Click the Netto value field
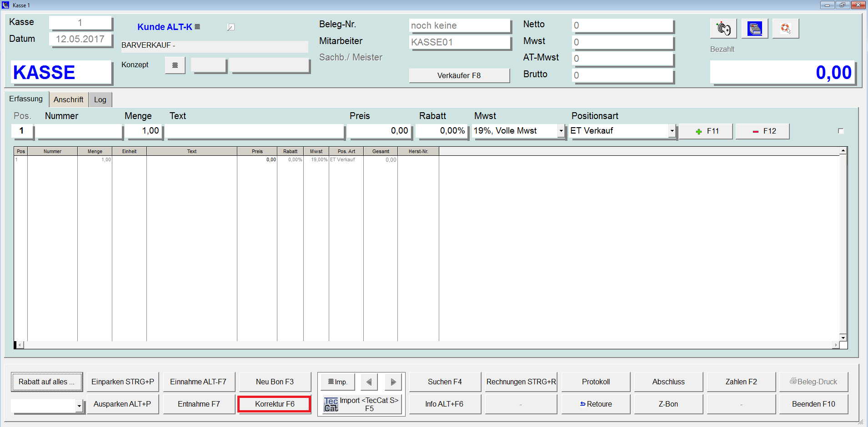 point(622,26)
